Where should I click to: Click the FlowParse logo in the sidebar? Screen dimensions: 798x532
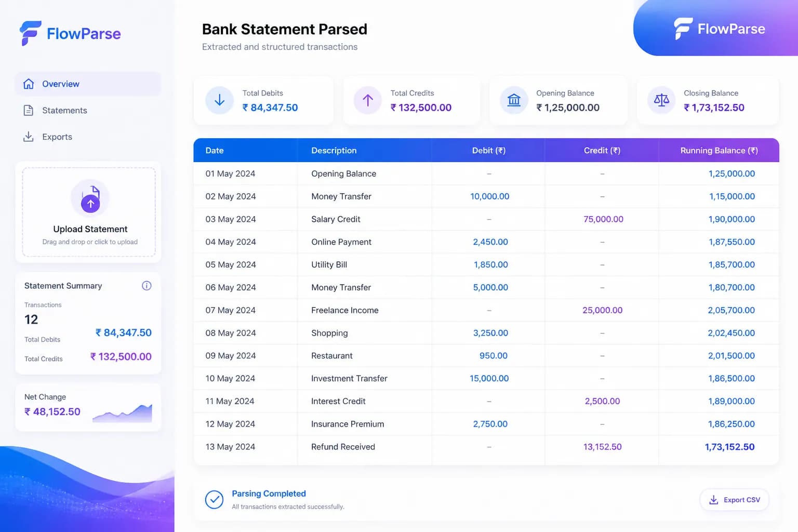pos(70,33)
